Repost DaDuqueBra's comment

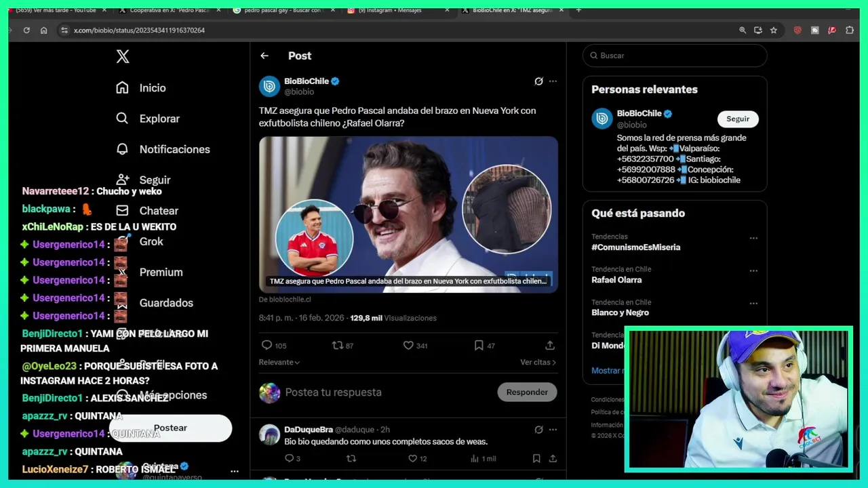(351, 459)
